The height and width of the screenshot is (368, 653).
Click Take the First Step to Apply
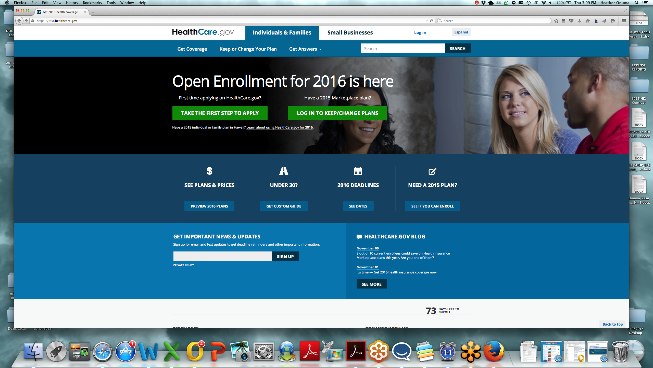tap(220, 113)
